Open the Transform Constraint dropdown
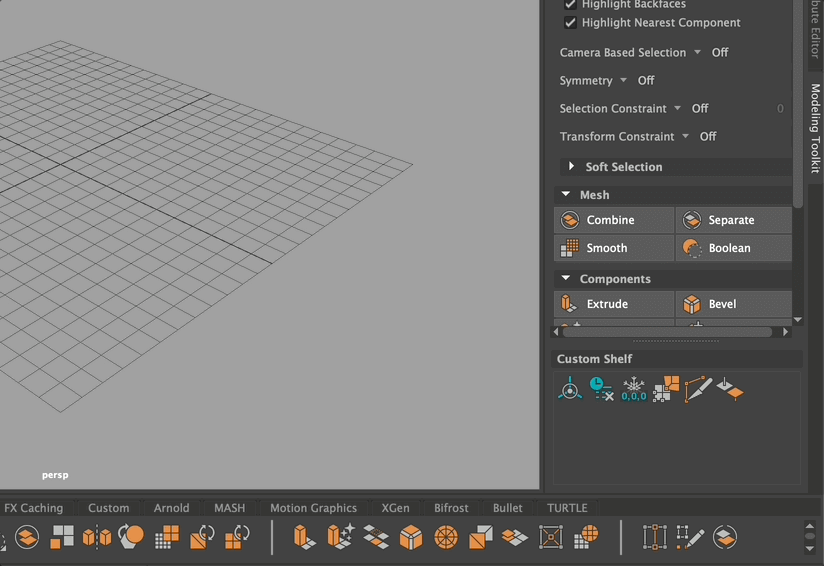Image resolution: width=824 pixels, height=566 pixels. point(686,137)
